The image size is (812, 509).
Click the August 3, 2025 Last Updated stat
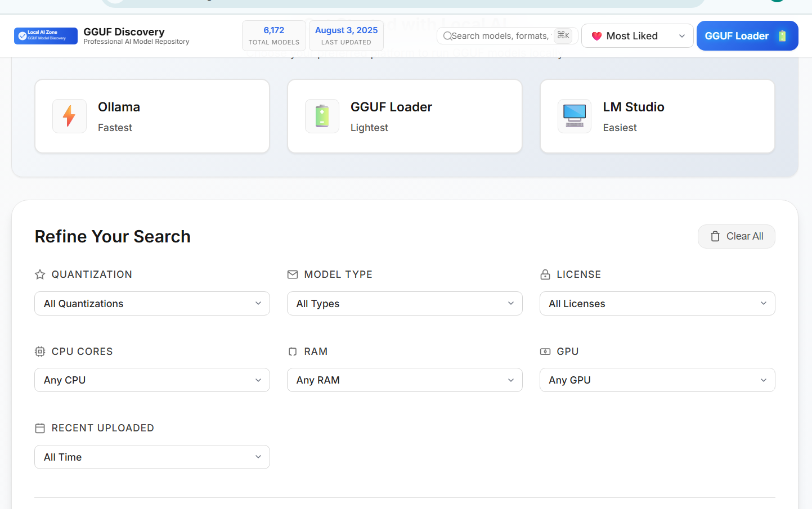346,36
